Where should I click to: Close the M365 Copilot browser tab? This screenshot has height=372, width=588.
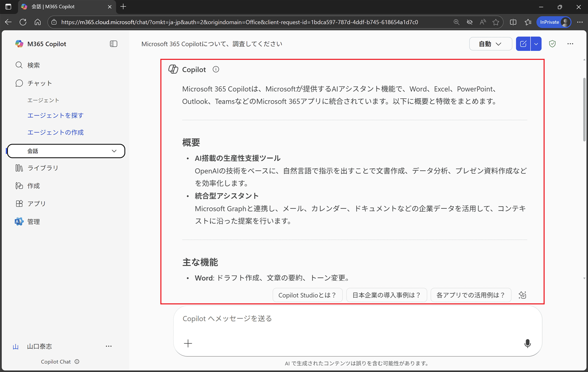click(x=109, y=7)
